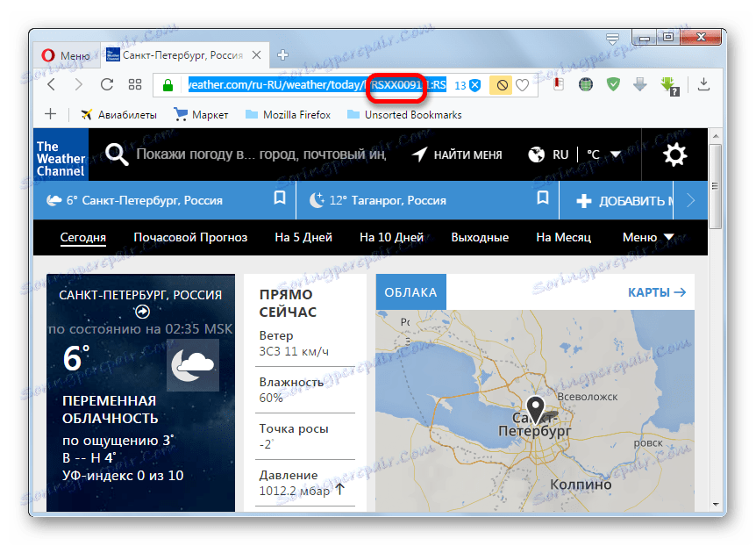Open a new tab with plus button
The height and width of the screenshot is (546, 756).
pos(283,55)
